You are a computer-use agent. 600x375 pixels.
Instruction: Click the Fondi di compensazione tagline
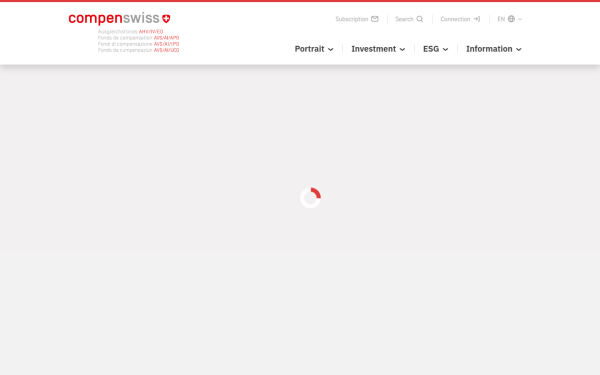tap(139, 44)
